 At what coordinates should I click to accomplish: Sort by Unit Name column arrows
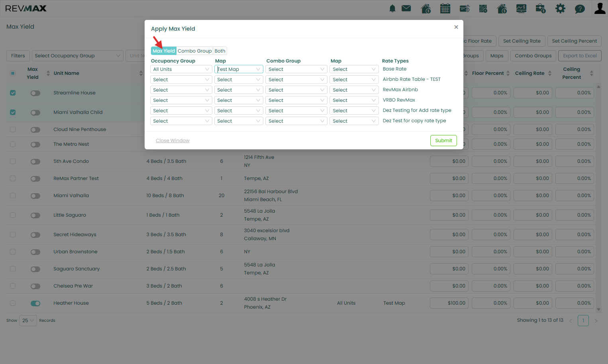[141, 73]
